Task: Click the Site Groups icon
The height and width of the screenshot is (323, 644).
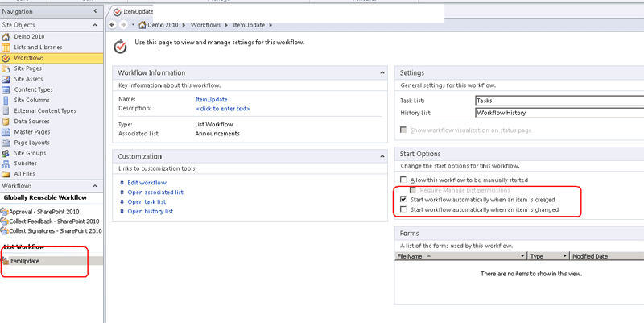Action: click(6, 152)
